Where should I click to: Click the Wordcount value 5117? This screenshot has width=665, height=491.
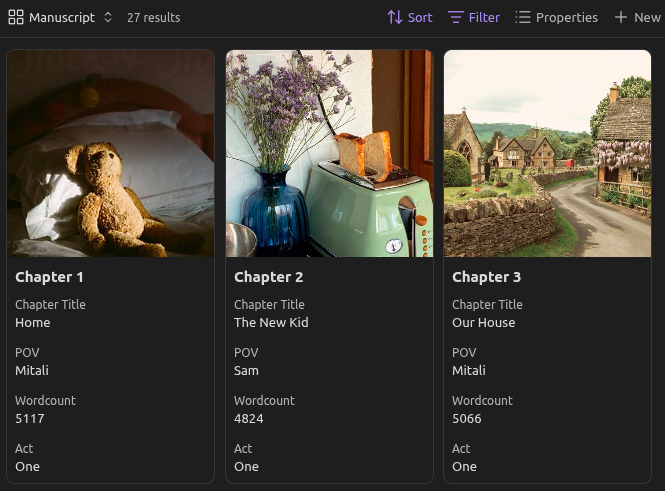click(30, 419)
